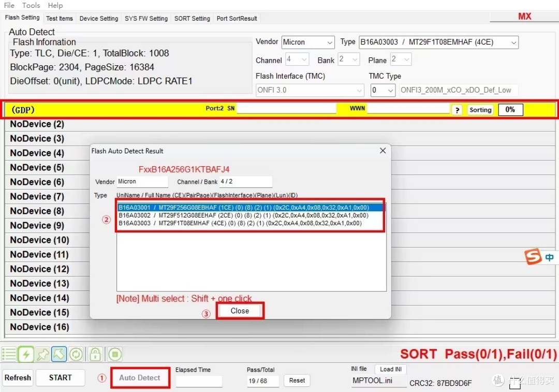
Task: Click the SN input field
Action: pos(286,109)
